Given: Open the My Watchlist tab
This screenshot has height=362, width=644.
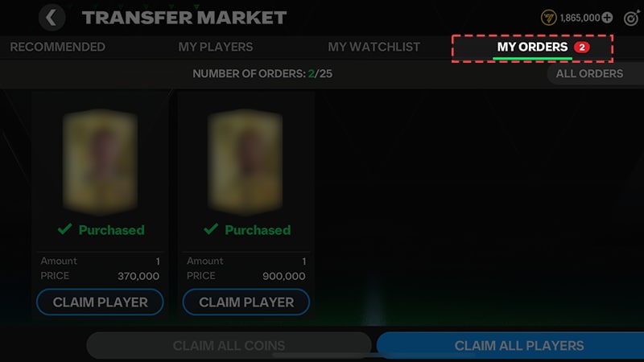Looking at the screenshot, I should [x=374, y=47].
